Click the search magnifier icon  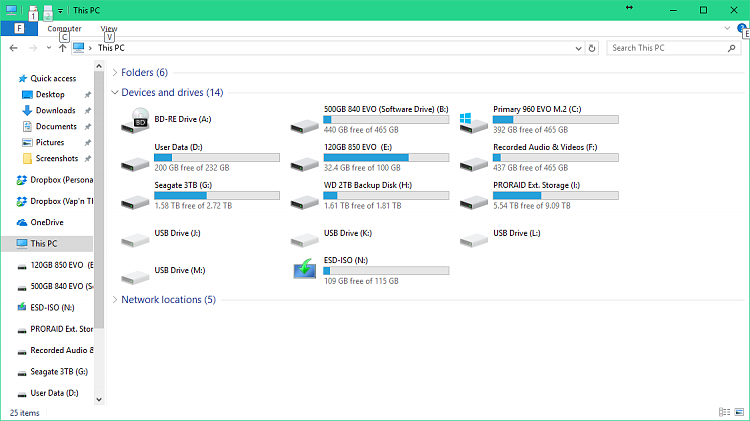click(x=731, y=48)
